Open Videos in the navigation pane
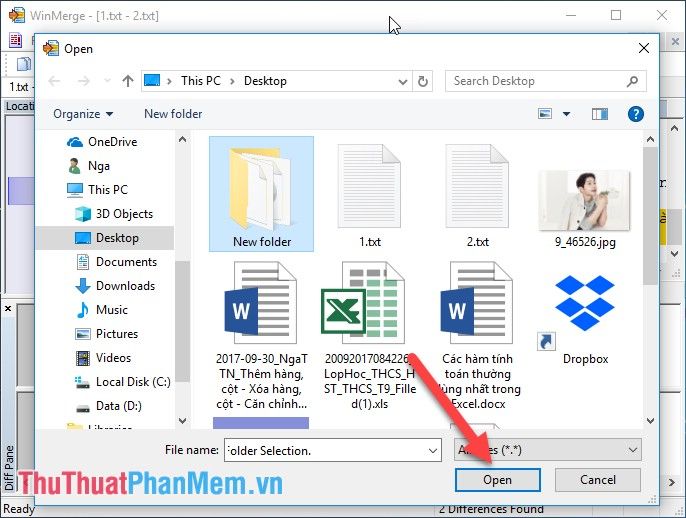Image resolution: width=686 pixels, height=518 pixels. (103, 358)
